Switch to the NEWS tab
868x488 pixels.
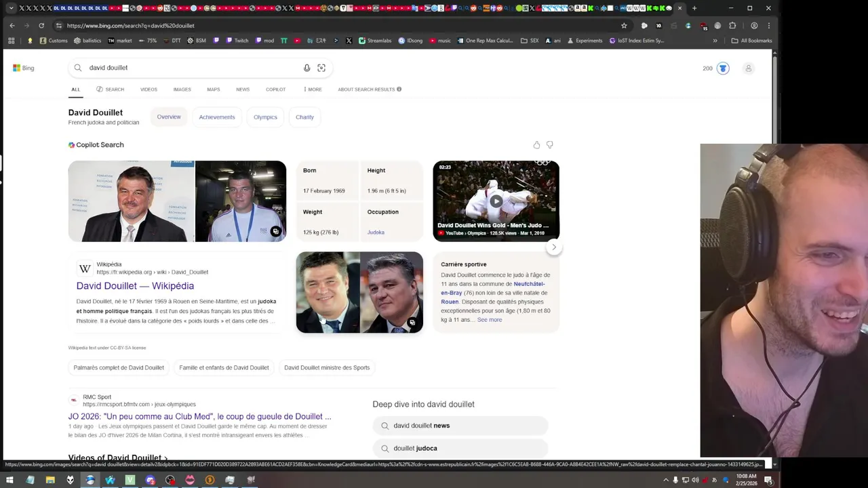(x=243, y=89)
